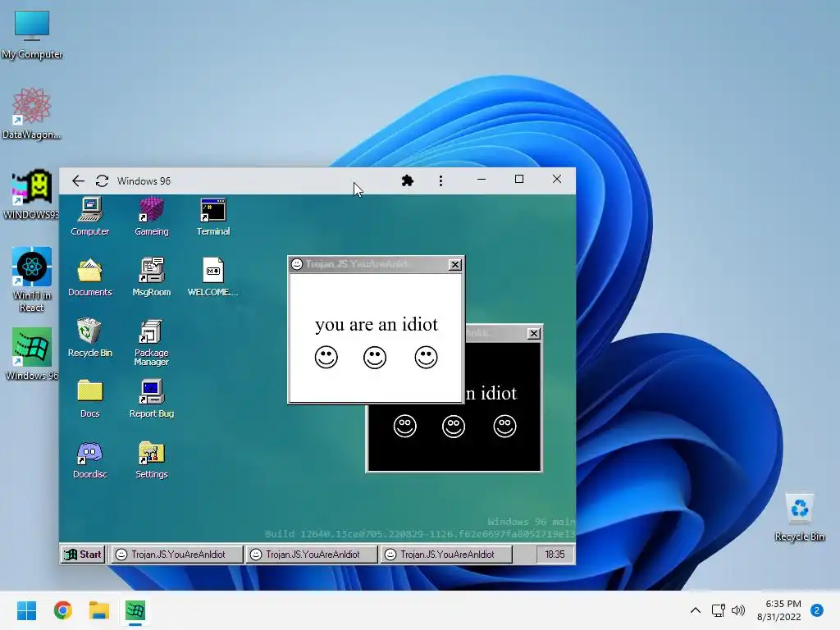840x630 pixels.
Task: Open File Explorer from the taskbar
Action: pyautogui.click(x=99, y=610)
